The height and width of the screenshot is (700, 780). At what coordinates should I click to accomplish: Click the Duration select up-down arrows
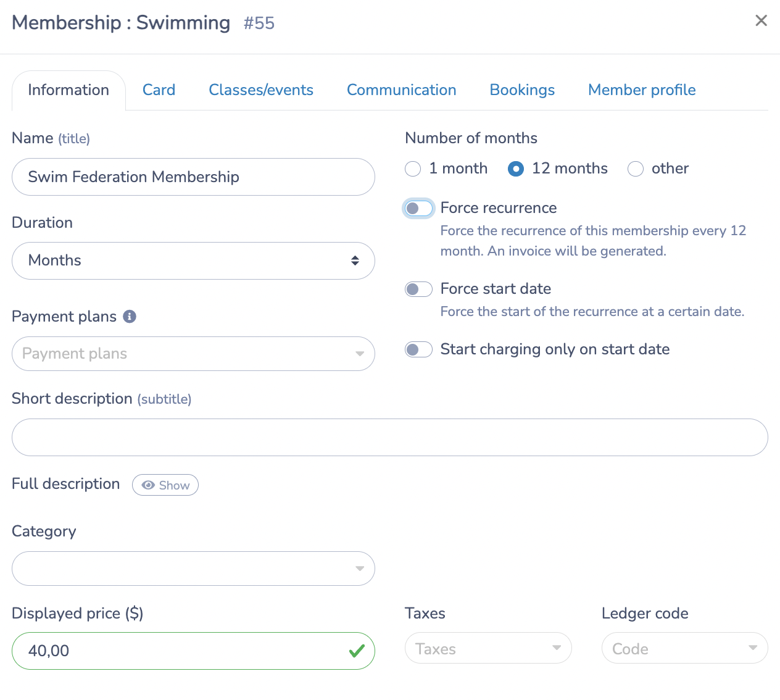pyautogui.click(x=355, y=260)
